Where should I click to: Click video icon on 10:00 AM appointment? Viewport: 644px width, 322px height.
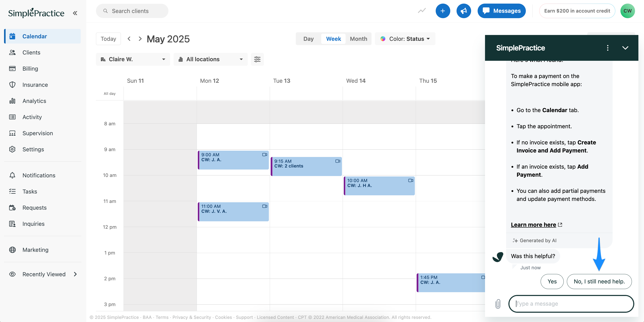(x=411, y=181)
